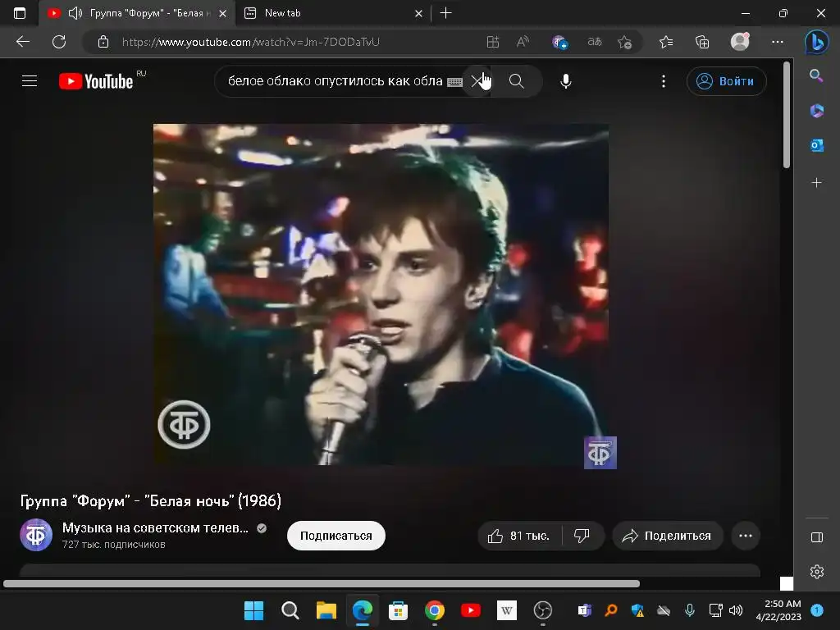
Task: Open the YouTube app on the taskbar
Action: [x=470, y=610]
